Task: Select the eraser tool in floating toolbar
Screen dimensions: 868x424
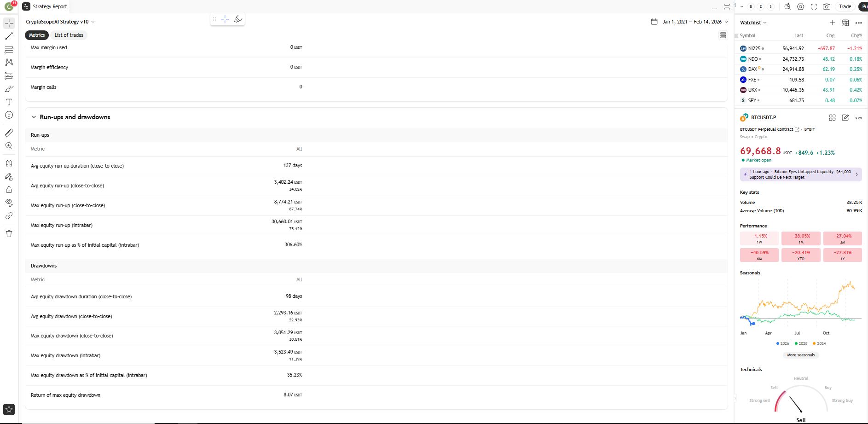Action: pyautogui.click(x=238, y=19)
